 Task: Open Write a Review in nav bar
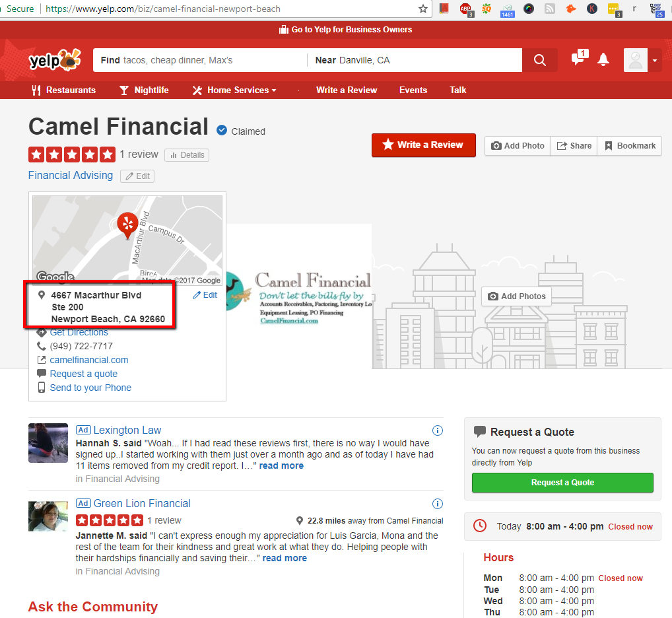(x=347, y=90)
